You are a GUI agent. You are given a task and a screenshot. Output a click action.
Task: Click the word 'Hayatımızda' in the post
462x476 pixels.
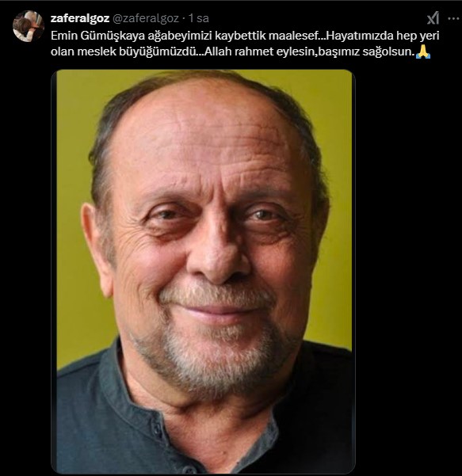tap(360, 36)
